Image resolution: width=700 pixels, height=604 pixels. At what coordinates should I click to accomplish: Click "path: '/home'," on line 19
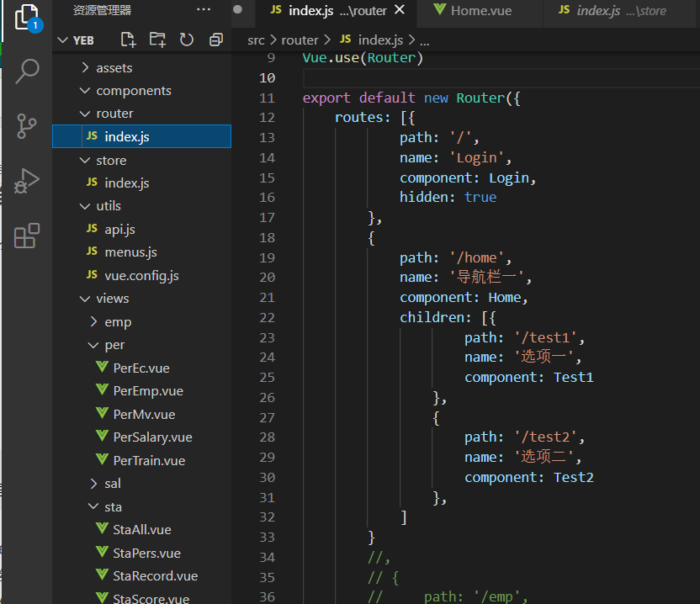455,257
